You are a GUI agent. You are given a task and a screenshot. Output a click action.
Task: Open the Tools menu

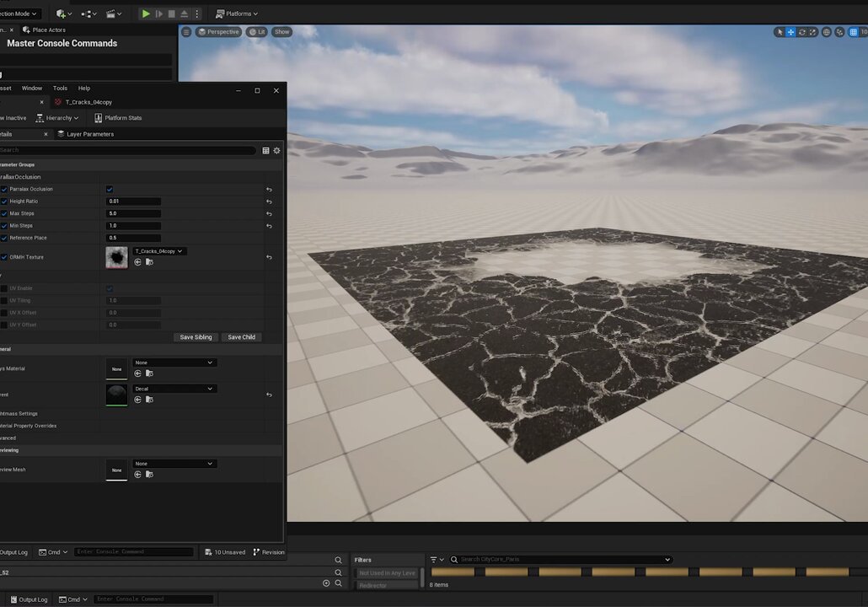61,88
